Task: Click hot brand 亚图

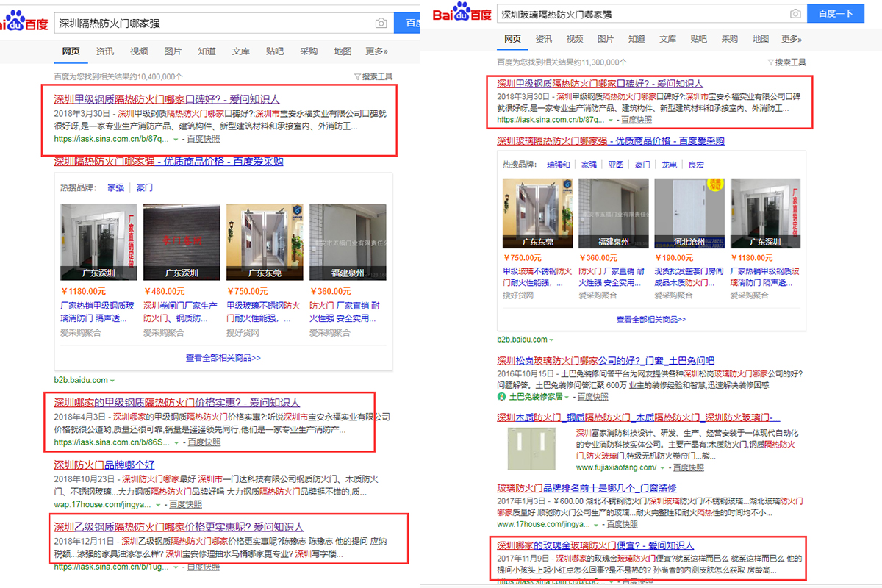Action: (617, 165)
